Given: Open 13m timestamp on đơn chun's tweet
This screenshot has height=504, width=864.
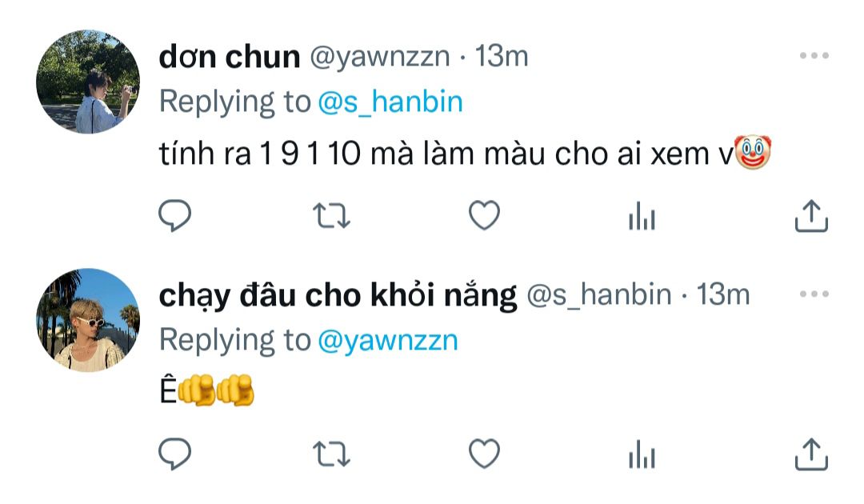Looking at the screenshot, I should click(x=502, y=56).
